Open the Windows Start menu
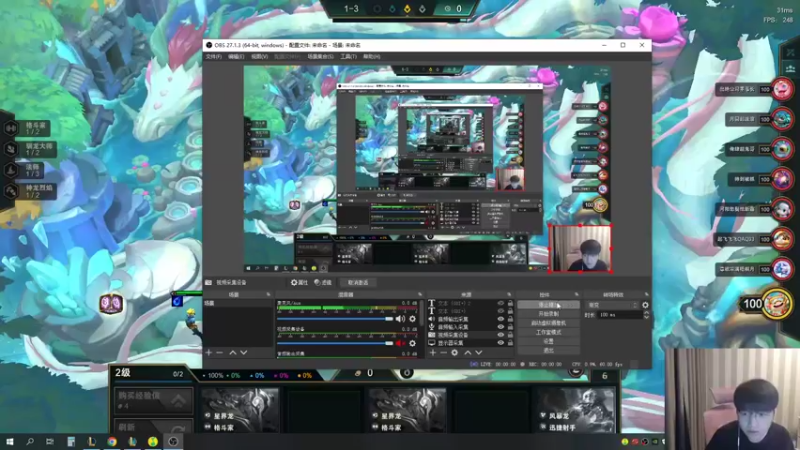 click(x=9, y=441)
